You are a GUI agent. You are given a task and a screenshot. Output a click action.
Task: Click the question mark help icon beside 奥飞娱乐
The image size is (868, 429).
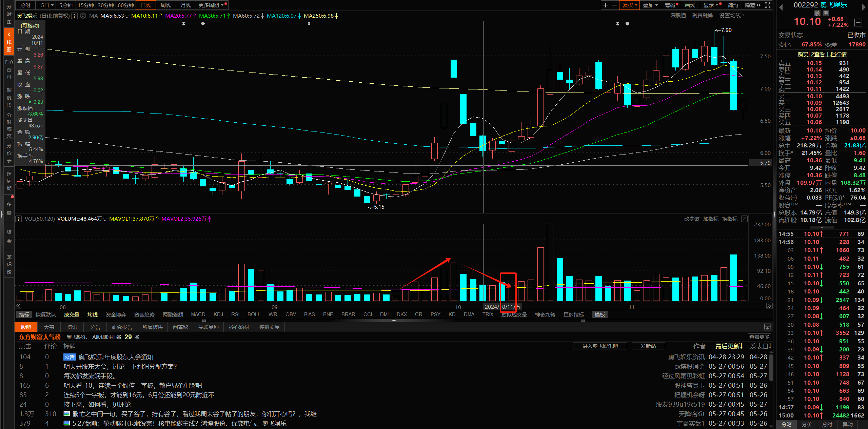pos(75,16)
